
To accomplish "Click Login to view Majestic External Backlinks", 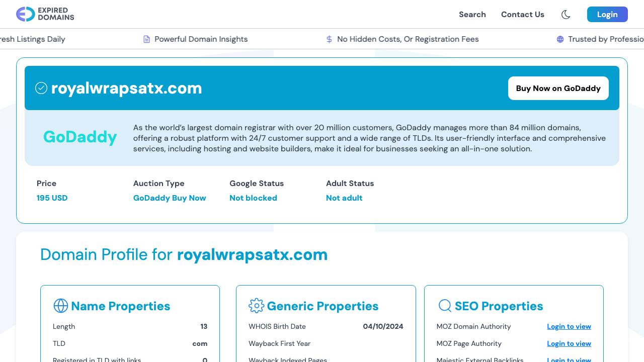I will click(x=569, y=359).
